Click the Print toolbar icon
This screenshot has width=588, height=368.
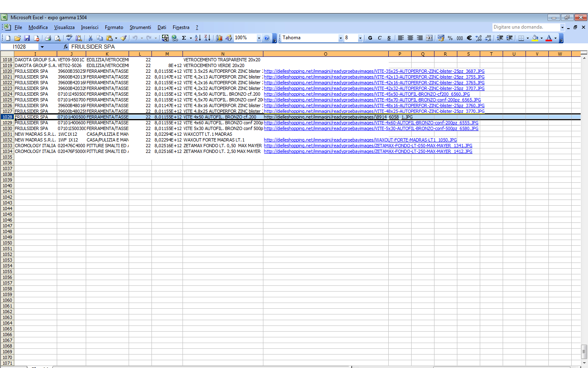click(x=48, y=38)
